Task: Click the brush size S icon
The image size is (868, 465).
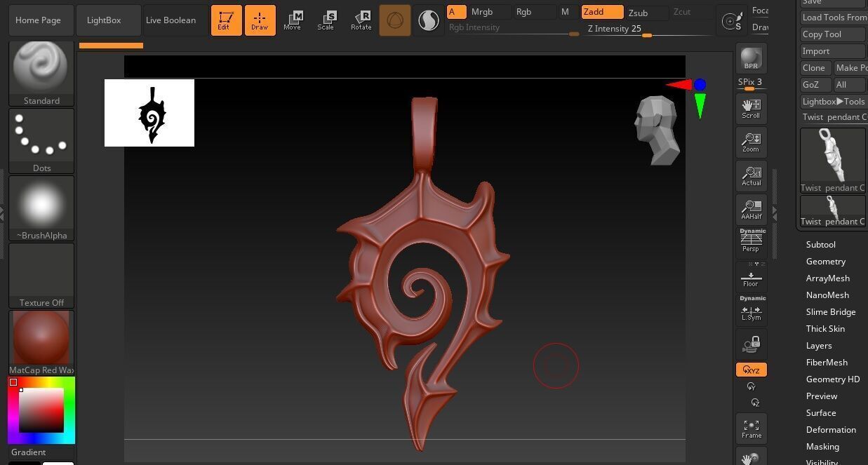Action: pyautogui.click(x=733, y=21)
